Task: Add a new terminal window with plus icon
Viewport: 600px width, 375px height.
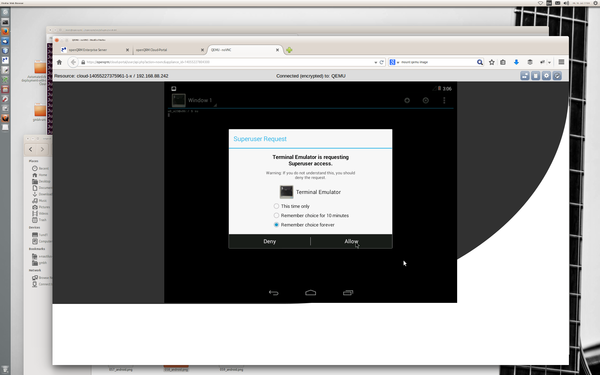Action: (407, 100)
